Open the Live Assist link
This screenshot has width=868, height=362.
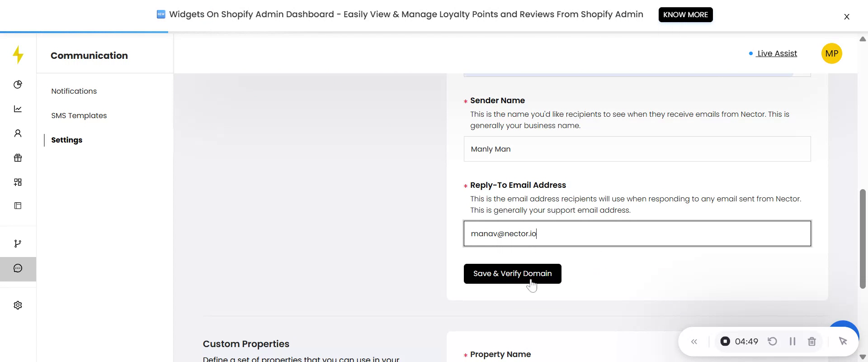(777, 53)
